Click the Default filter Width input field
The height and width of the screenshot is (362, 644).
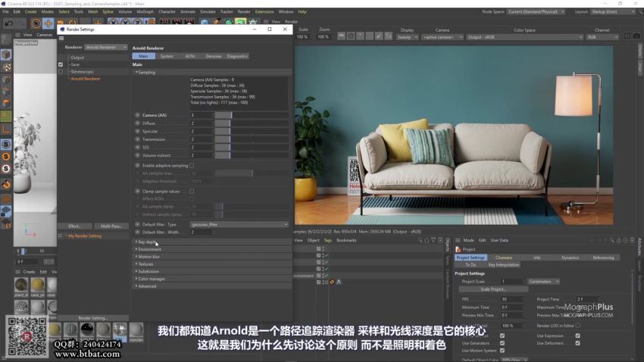pos(202,232)
